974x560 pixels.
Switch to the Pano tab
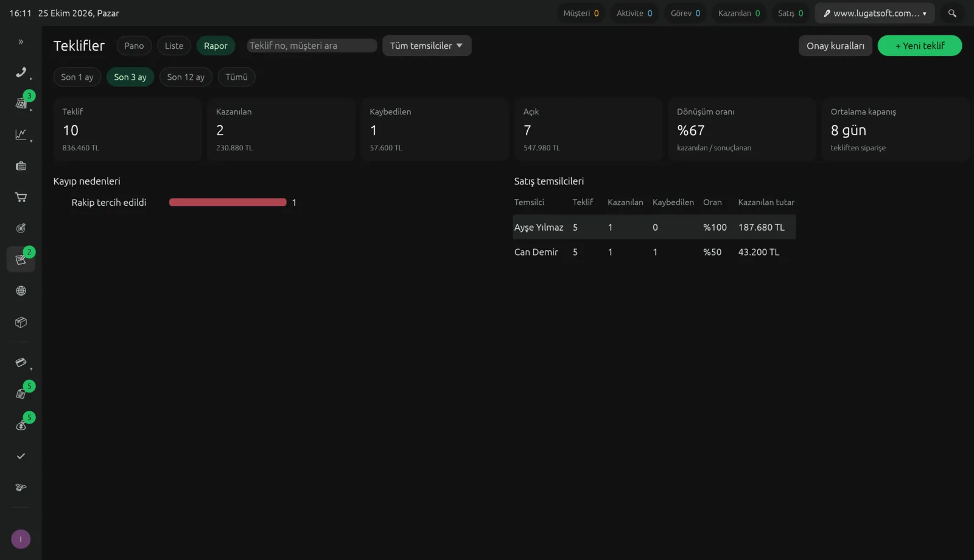[134, 46]
